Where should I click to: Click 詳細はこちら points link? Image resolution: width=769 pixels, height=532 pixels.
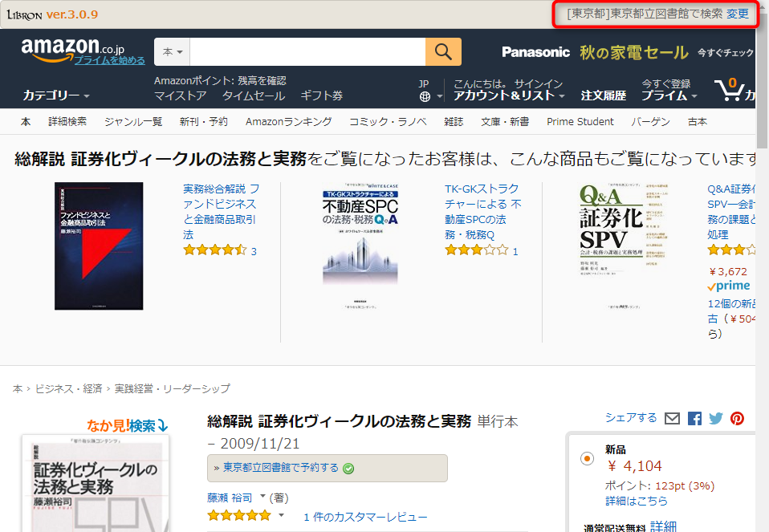[636, 501]
